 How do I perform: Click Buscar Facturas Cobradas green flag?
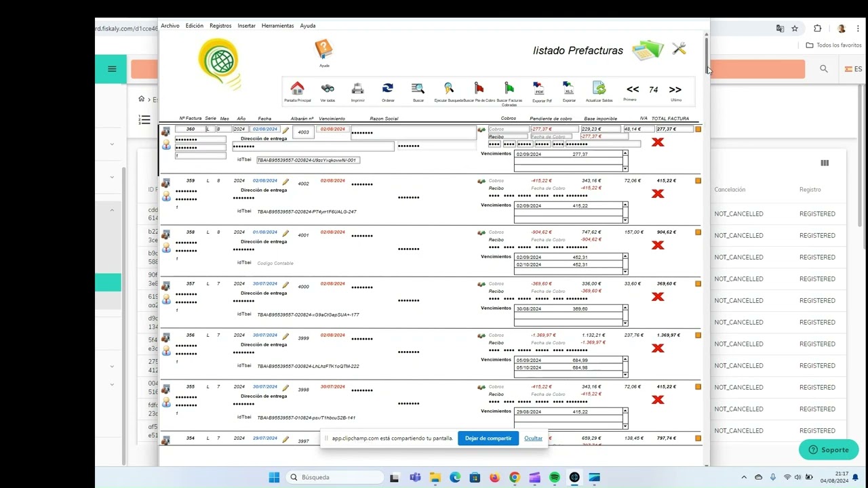pyautogui.click(x=509, y=89)
